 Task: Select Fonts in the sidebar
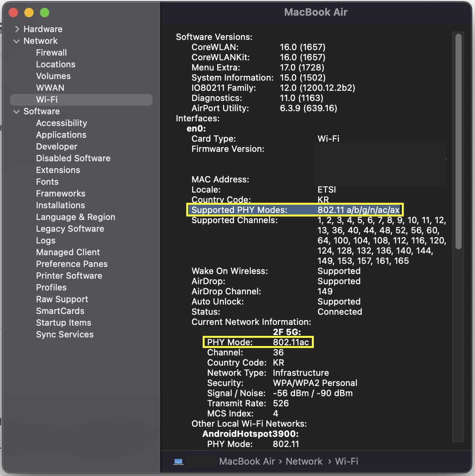click(47, 182)
